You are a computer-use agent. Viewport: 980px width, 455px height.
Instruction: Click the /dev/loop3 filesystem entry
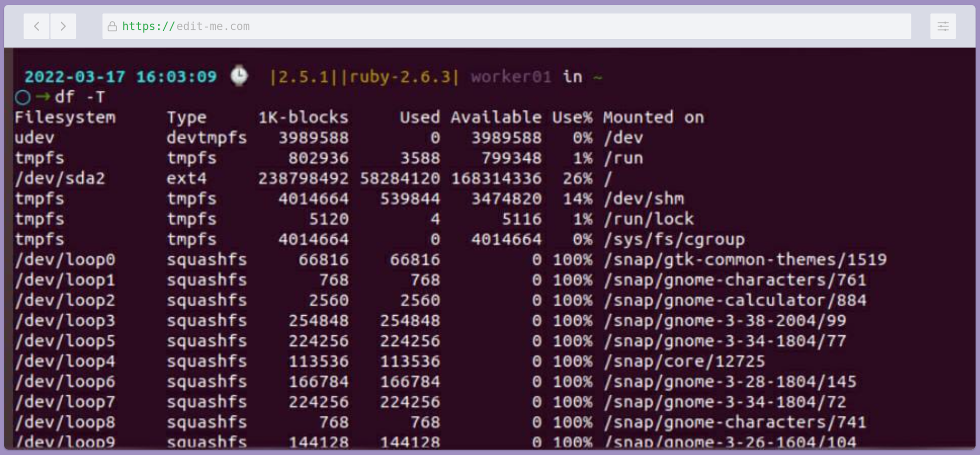[x=65, y=321]
